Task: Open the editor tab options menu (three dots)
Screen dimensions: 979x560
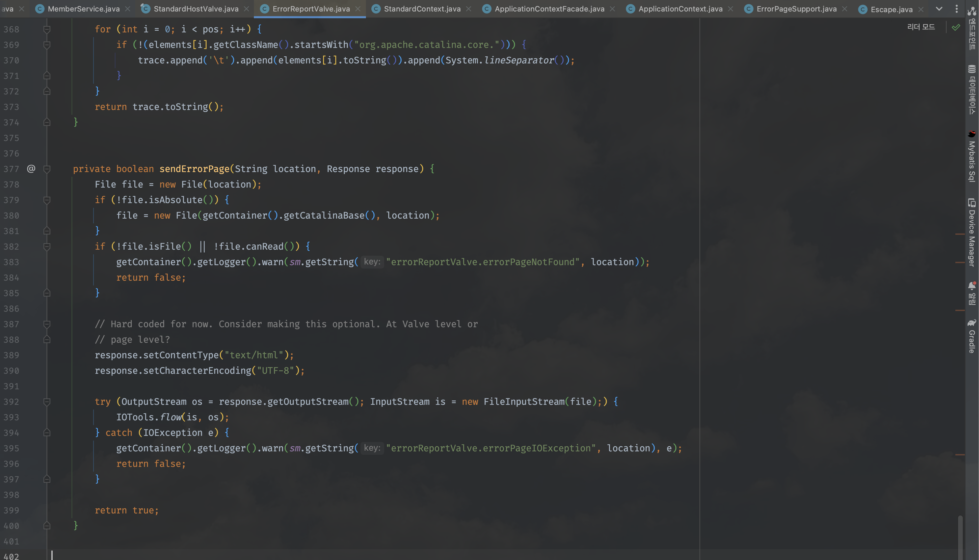Action: (957, 8)
